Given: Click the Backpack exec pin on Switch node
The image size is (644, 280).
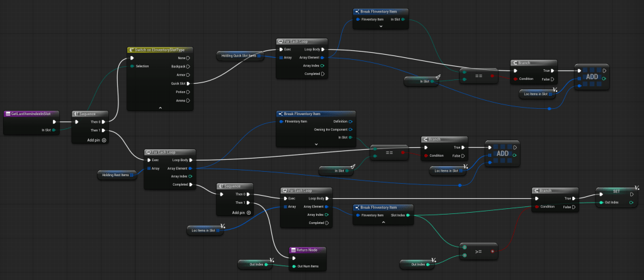Looking at the screenshot, I should coord(188,66).
